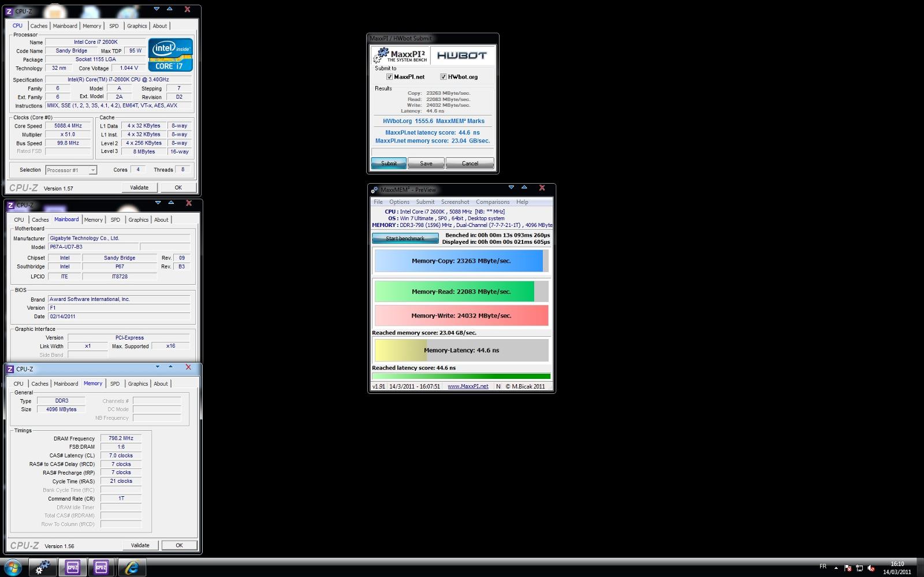This screenshot has height=577, width=924.
Task: Click Submit button in HWbot Submit dialog
Action: coord(389,163)
